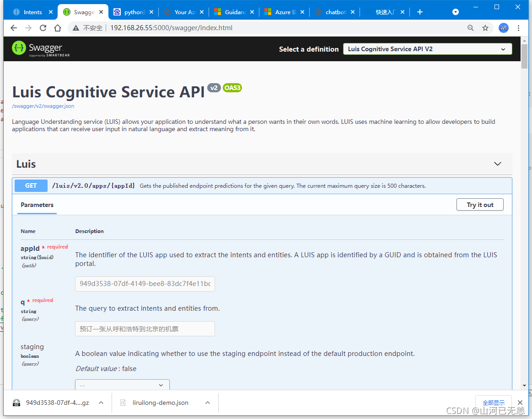Open the tab search dropdown button

(x=456, y=12)
